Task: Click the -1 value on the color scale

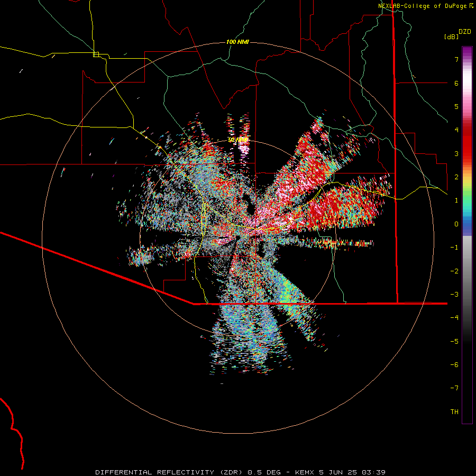Action: (x=454, y=248)
